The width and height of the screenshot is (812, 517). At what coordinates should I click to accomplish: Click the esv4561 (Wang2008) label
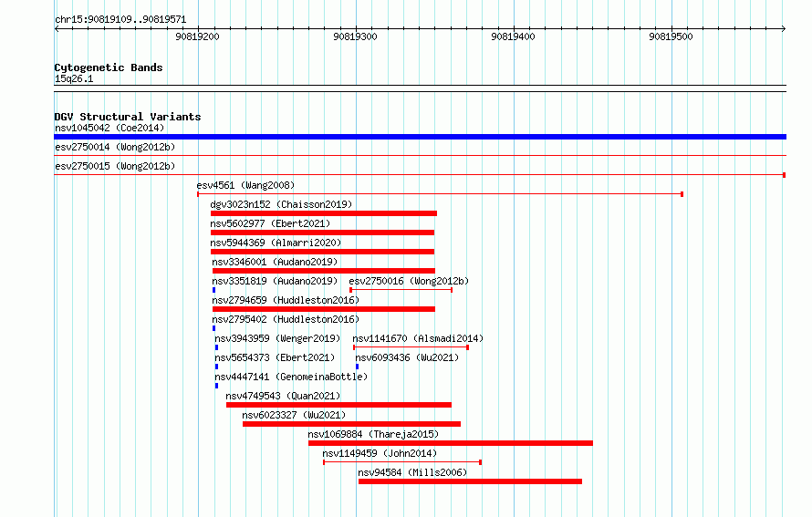click(x=245, y=185)
